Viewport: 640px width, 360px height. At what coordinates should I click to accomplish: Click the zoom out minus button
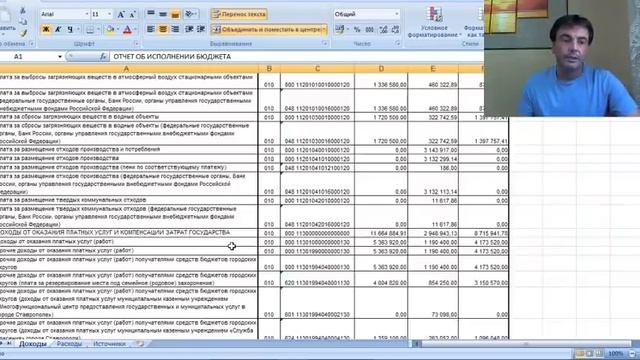pyautogui.click(x=633, y=353)
